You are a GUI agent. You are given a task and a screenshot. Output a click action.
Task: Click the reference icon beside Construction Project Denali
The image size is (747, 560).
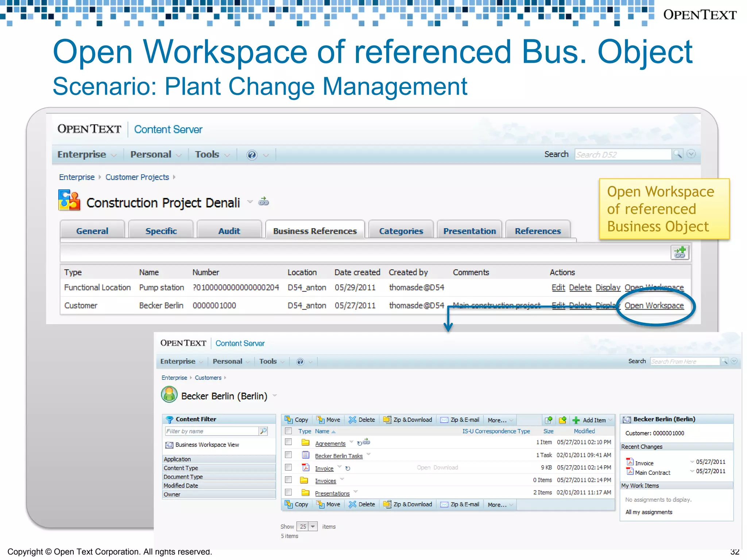click(263, 201)
